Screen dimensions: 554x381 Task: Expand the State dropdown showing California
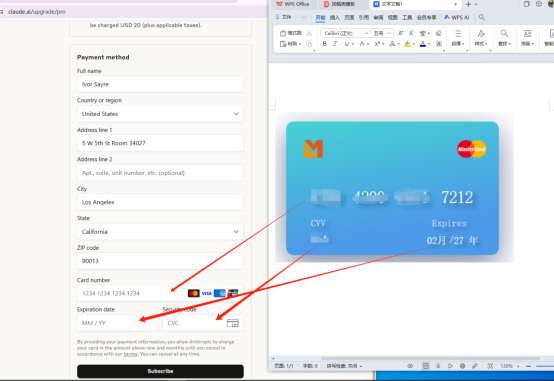click(160, 232)
